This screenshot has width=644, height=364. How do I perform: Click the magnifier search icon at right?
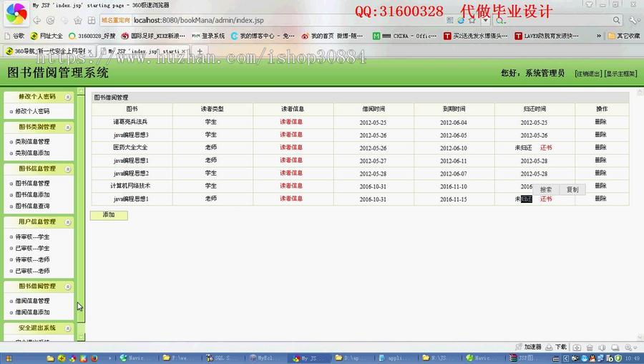pos(617,20)
